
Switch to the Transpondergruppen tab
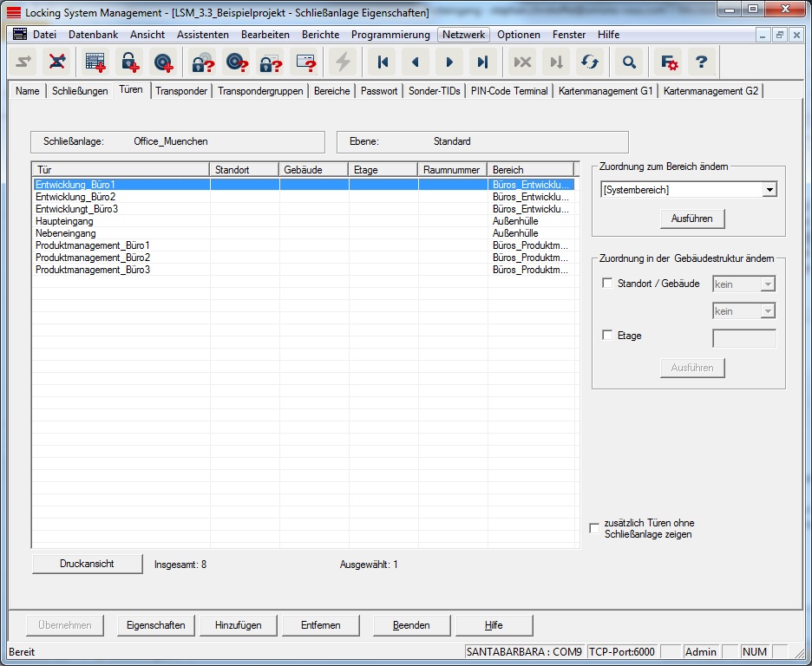point(260,91)
